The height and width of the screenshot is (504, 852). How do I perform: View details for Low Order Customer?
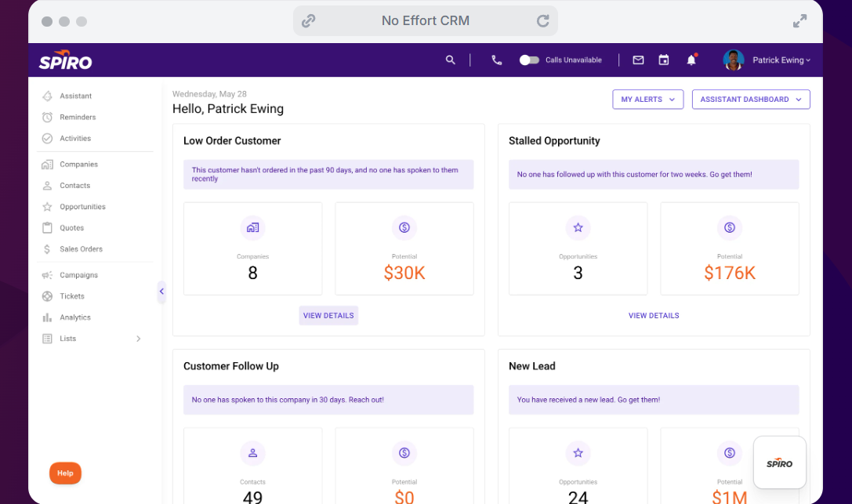(x=328, y=316)
